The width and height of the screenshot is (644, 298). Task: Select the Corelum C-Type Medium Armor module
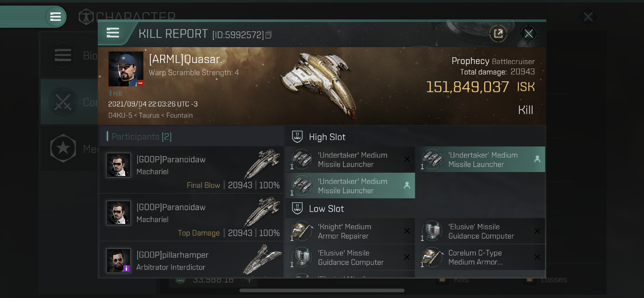click(480, 257)
